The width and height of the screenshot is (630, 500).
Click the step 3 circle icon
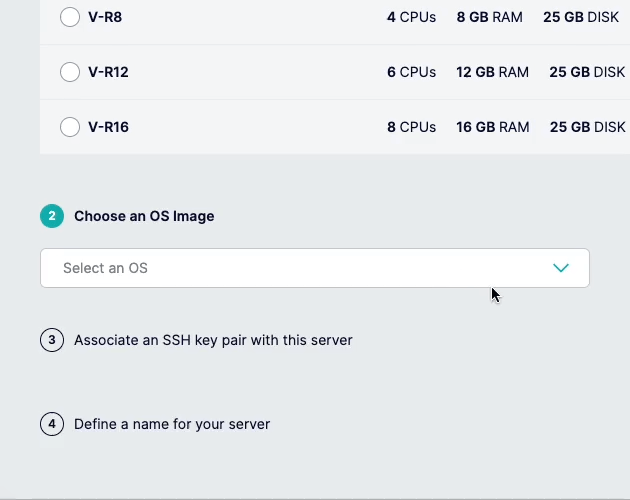pos(52,340)
